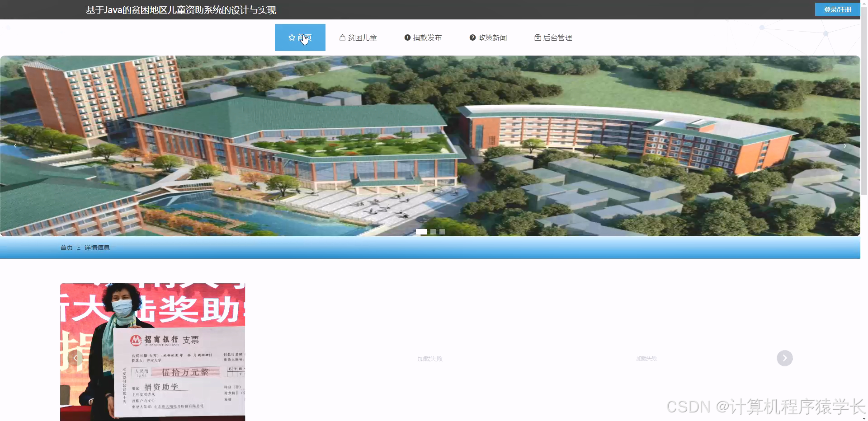Open 首页 from the breadcrumb
The image size is (868, 421).
click(66, 248)
